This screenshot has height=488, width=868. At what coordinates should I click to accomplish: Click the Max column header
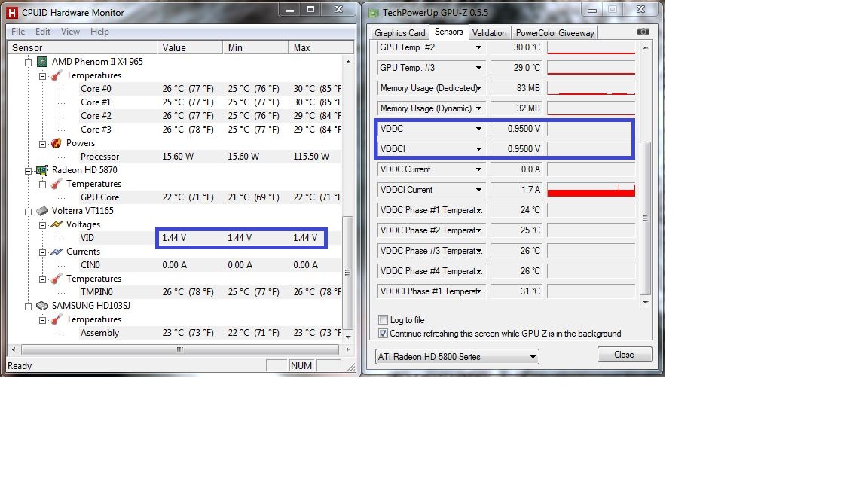pyautogui.click(x=320, y=48)
